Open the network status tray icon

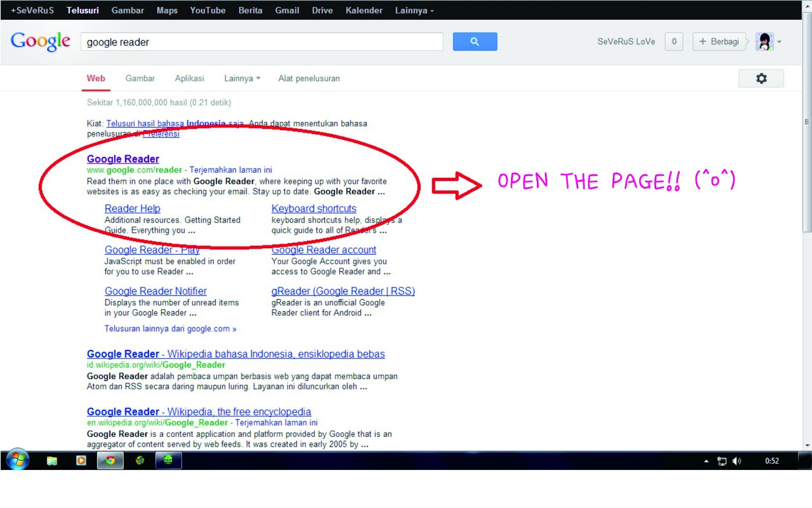[x=722, y=461]
